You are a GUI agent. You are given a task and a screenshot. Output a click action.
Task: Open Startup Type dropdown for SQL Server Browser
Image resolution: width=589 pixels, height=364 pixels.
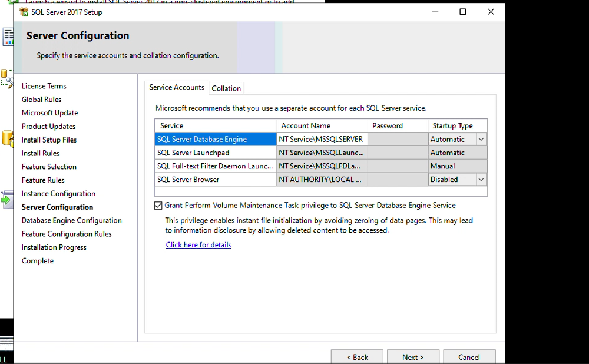coord(481,180)
